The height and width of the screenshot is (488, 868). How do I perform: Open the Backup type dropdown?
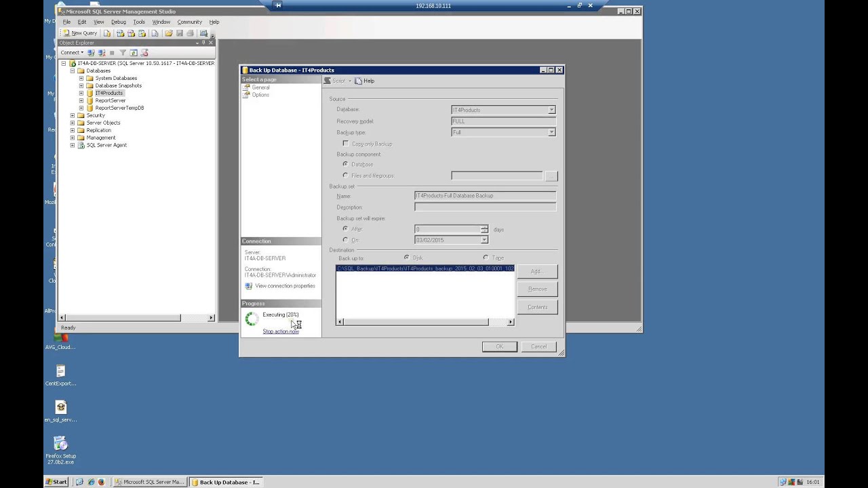coord(551,132)
